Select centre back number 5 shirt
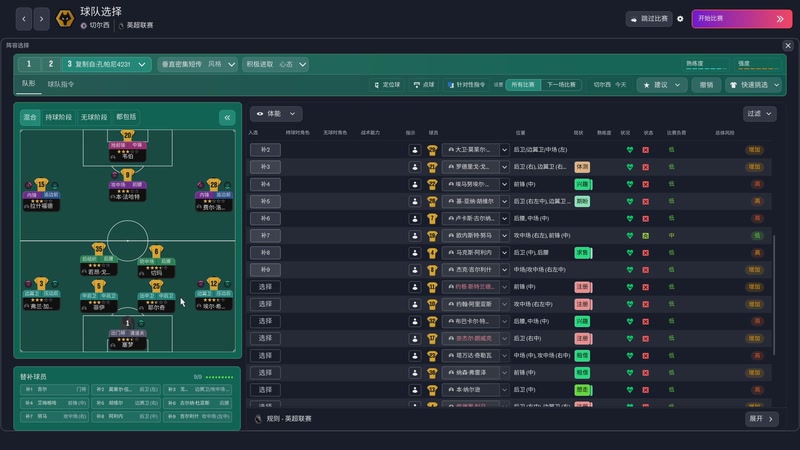 (x=99, y=286)
